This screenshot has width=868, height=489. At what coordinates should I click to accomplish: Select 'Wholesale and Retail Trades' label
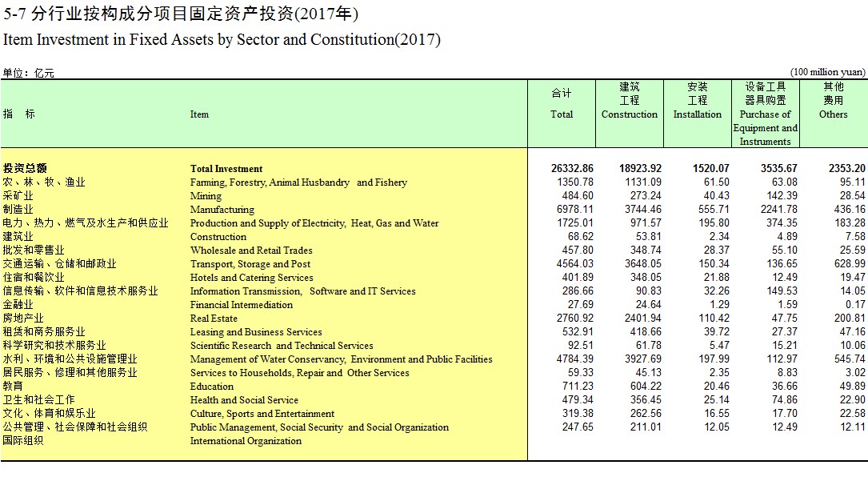[251, 251]
